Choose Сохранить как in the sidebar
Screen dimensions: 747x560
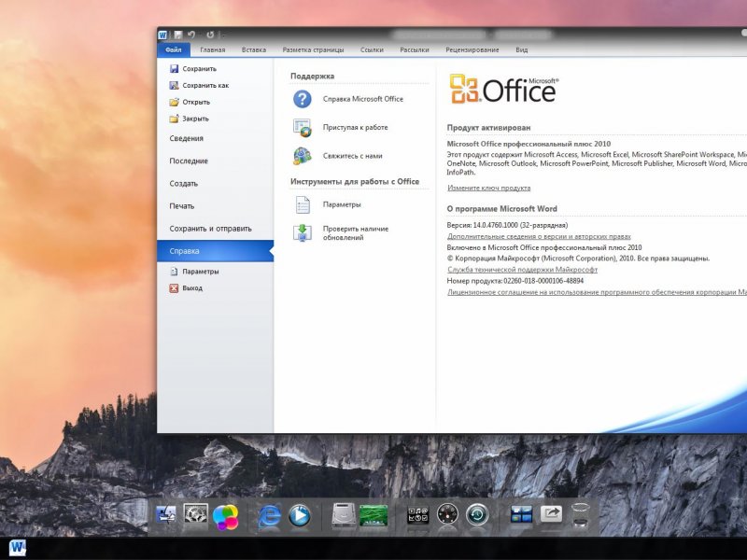coord(199,85)
